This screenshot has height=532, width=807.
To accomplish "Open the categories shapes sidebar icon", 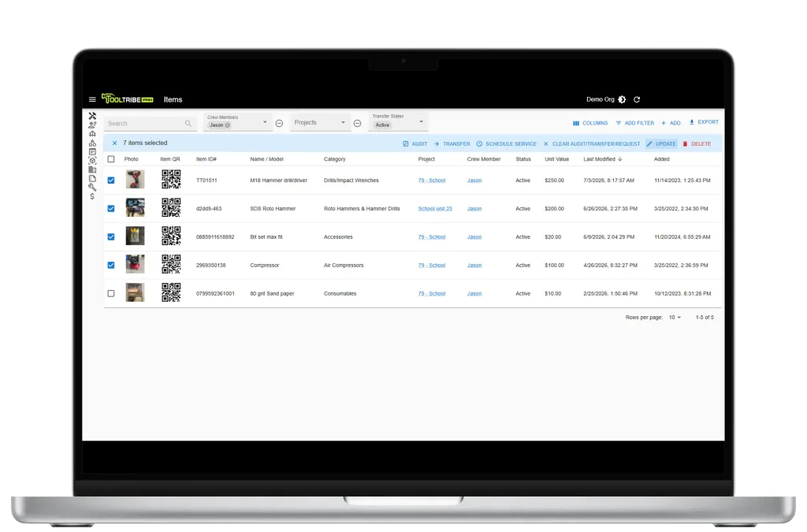I will [92, 143].
